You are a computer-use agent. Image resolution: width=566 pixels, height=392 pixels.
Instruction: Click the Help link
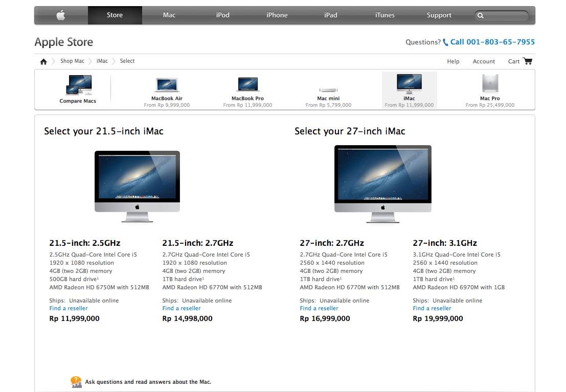tap(453, 61)
